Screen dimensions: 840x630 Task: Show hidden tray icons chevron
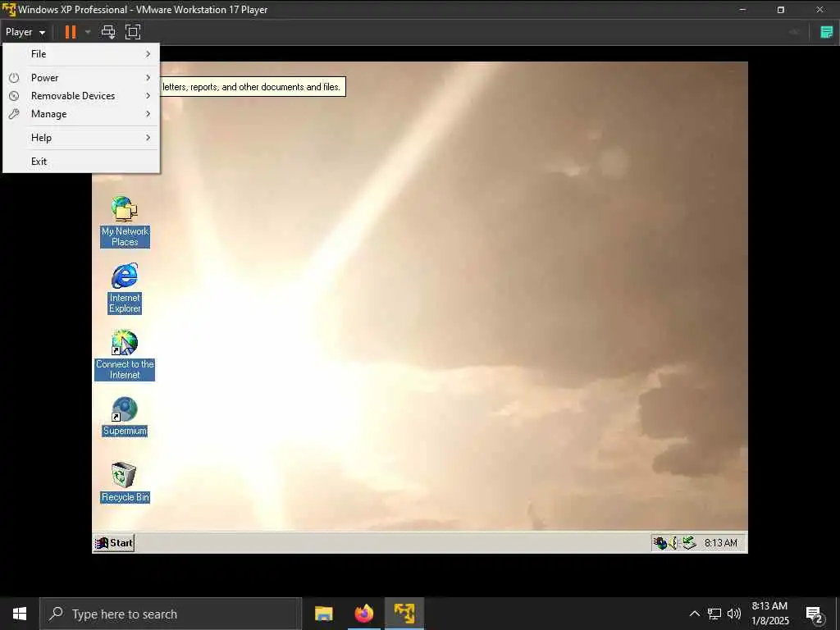click(694, 614)
